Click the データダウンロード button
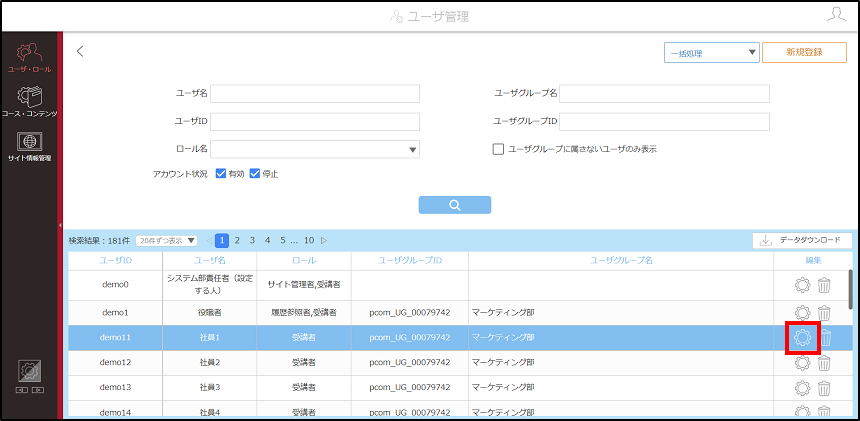The height and width of the screenshot is (421, 860). [x=802, y=240]
